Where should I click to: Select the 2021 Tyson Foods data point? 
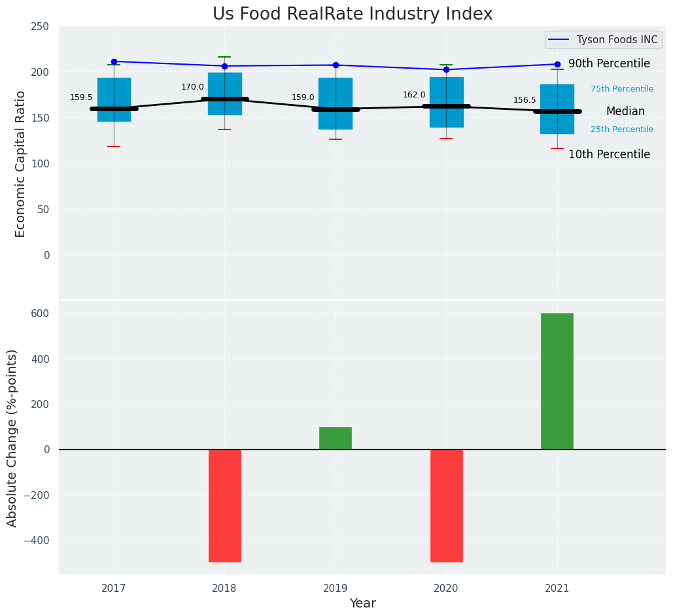click(x=557, y=64)
